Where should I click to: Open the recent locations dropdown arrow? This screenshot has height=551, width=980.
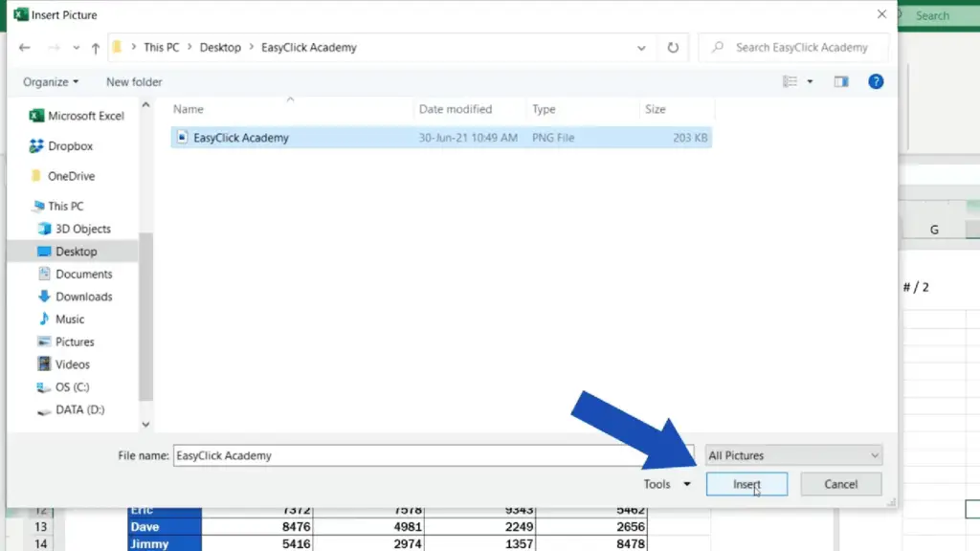[76, 48]
